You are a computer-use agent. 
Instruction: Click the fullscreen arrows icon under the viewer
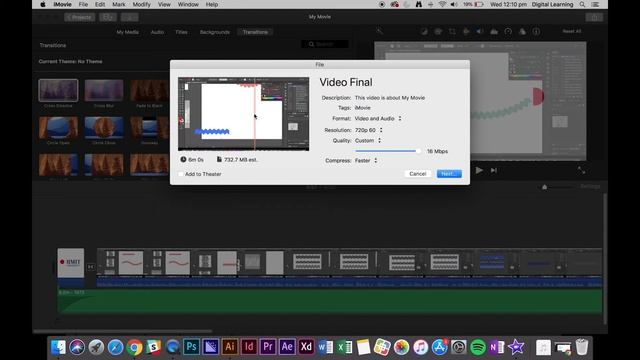(581, 170)
